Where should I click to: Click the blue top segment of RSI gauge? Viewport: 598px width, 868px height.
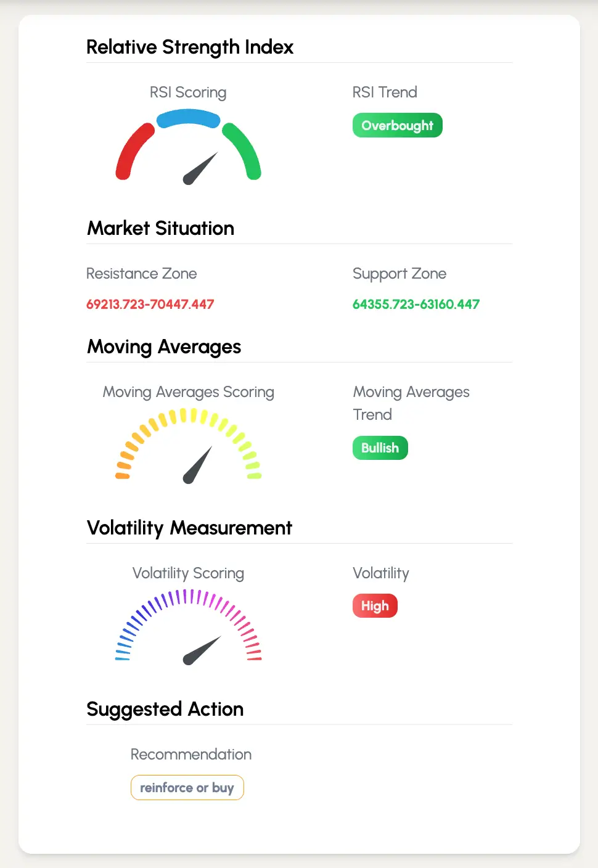(x=189, y=118)
